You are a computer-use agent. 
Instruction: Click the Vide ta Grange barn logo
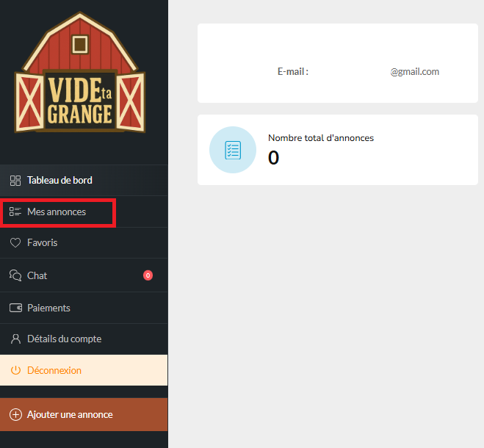click(80, 73)
